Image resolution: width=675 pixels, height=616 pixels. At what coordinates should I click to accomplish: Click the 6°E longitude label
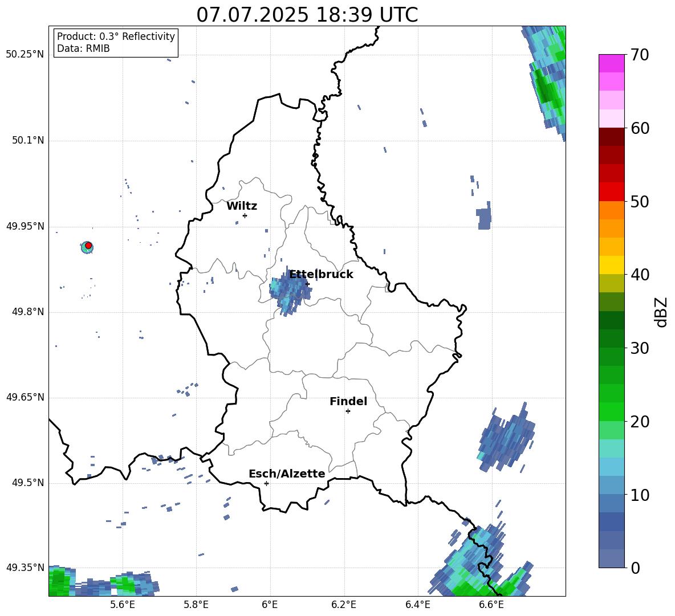[x=270, y=605]
